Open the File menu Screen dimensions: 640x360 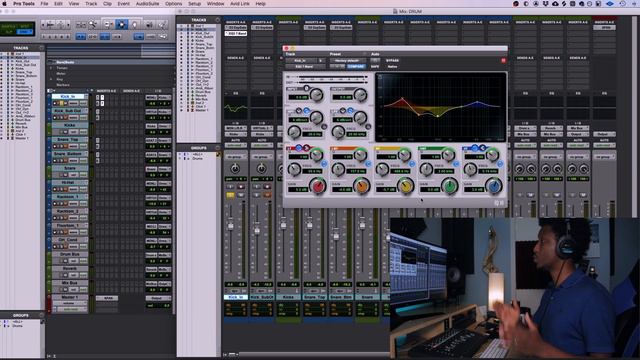[44, 4]
